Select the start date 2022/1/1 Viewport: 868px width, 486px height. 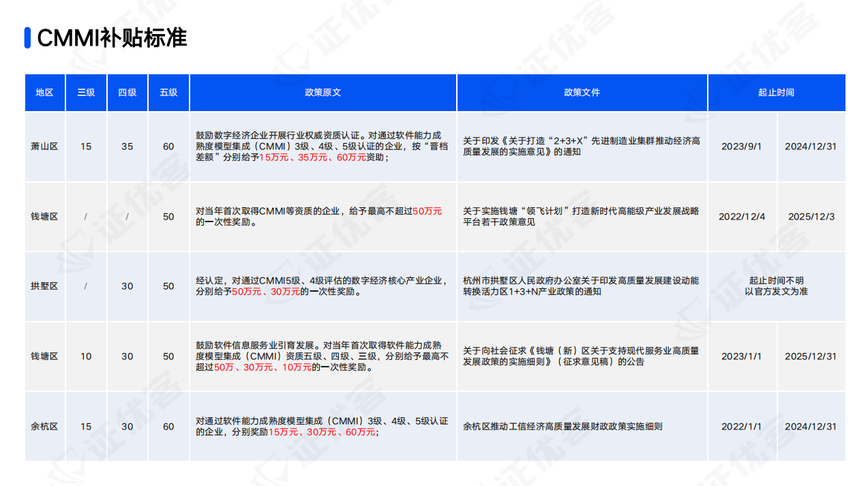(x=741, y=427)
